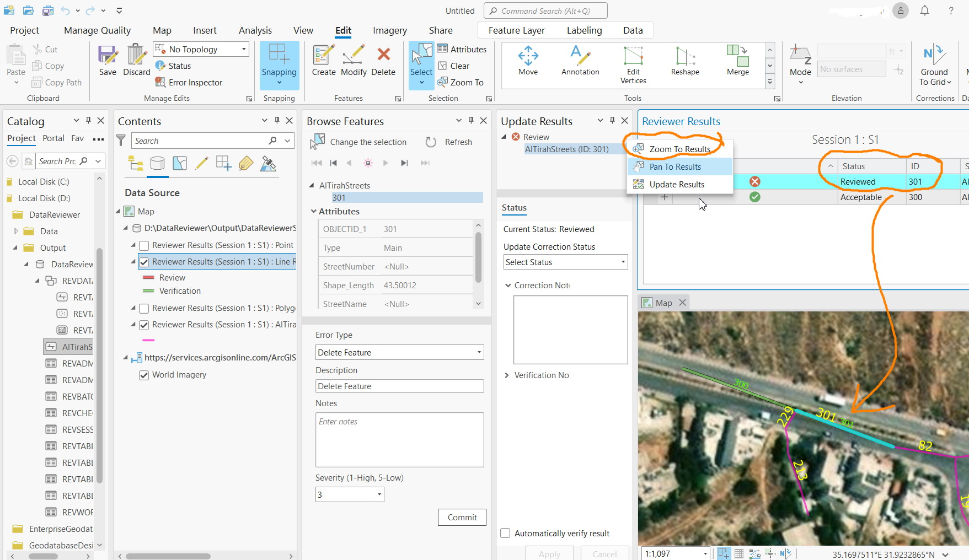Viewport: 969px width, 560px height.
Task: Expand the Verification No section
Action: pyautogui.click(x=507, y=375)
